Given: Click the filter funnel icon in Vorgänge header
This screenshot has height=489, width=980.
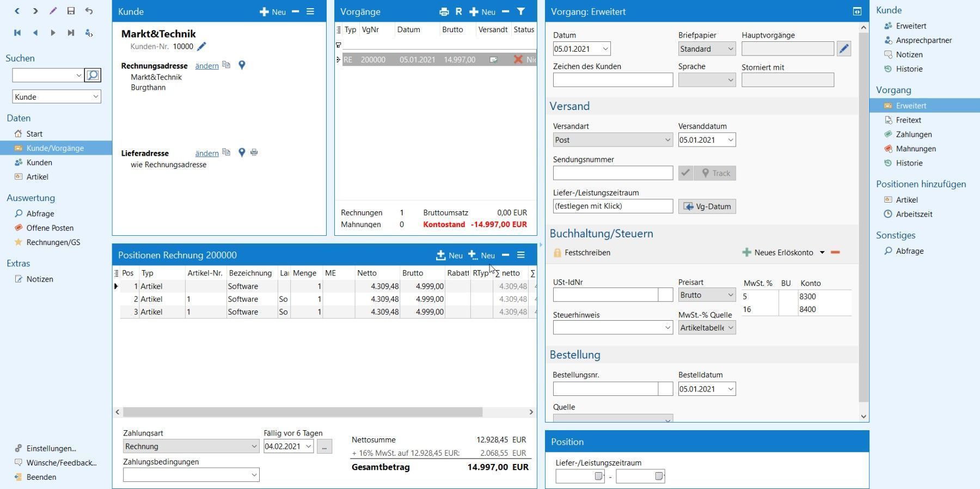Looking at the screenshot, I should tap(521, 11).
